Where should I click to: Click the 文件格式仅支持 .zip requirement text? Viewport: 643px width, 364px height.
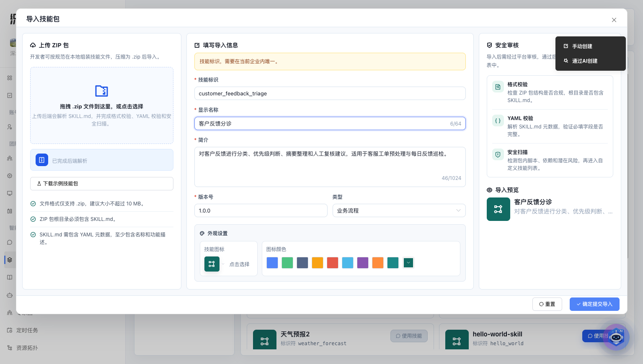[93, 204]
